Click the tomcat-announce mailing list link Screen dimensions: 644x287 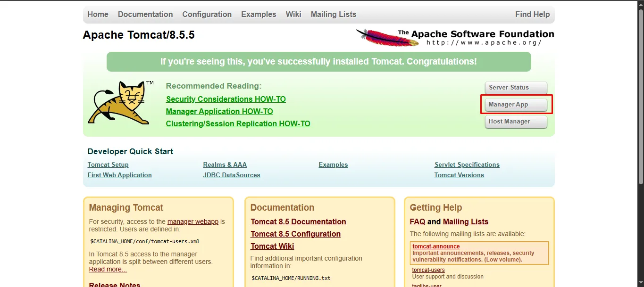[436, 246]
